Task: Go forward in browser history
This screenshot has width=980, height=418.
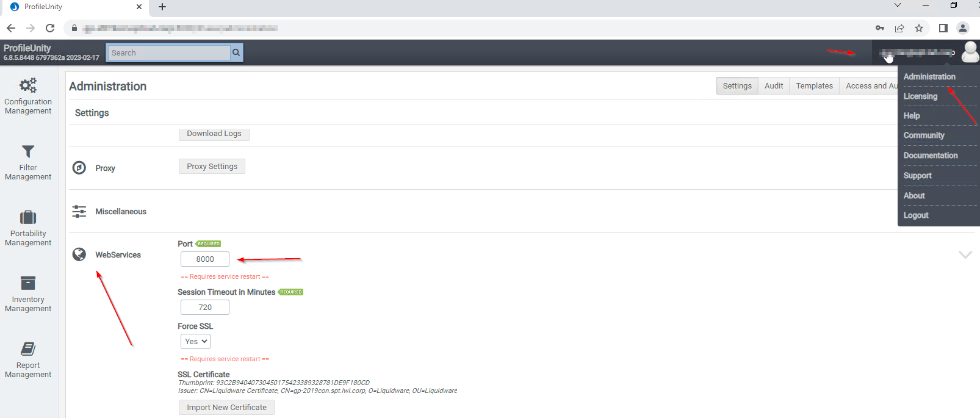Action: (x=31, y=28)
